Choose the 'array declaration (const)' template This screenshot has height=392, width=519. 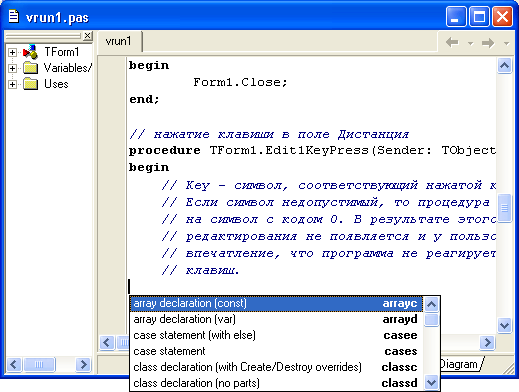coord(276,303)
